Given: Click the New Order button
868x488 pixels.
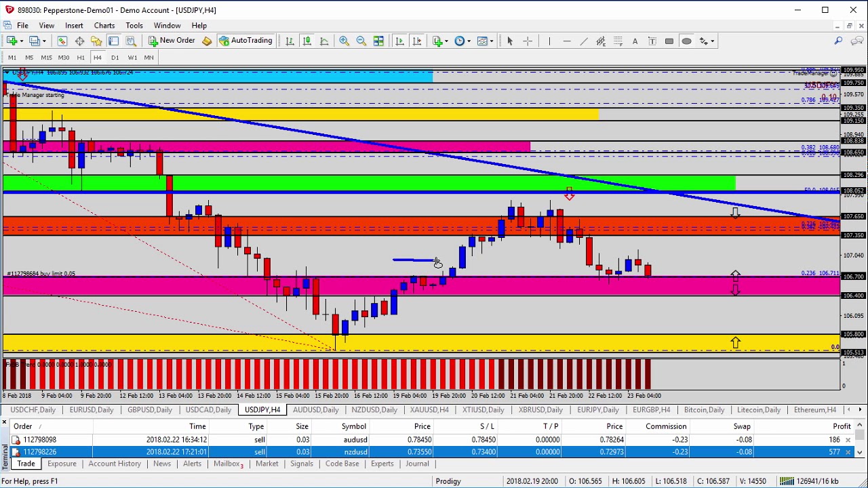Looking at the screenshot, I should 172,41.
